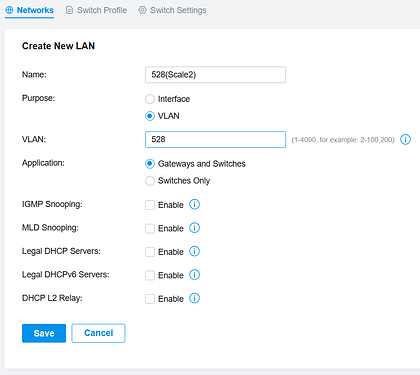
Task: Click the Name input field
Action: (x=215, y=75)
